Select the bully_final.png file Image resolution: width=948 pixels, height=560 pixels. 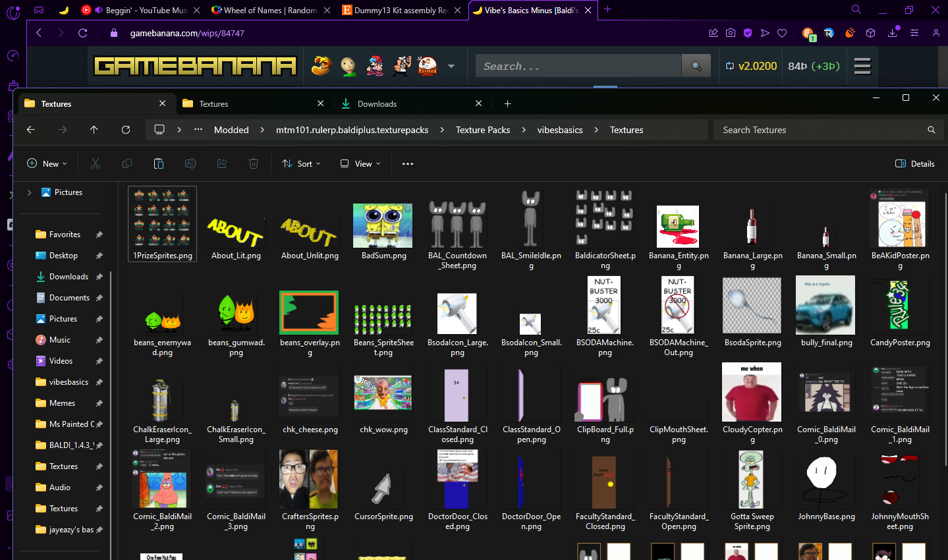tap(826, 312)
